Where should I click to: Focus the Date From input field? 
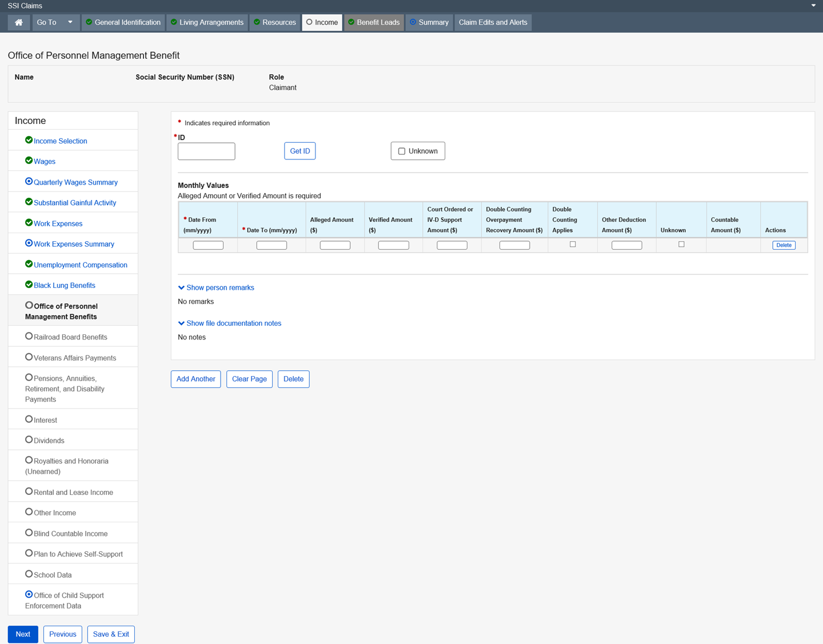coord(208,245)
